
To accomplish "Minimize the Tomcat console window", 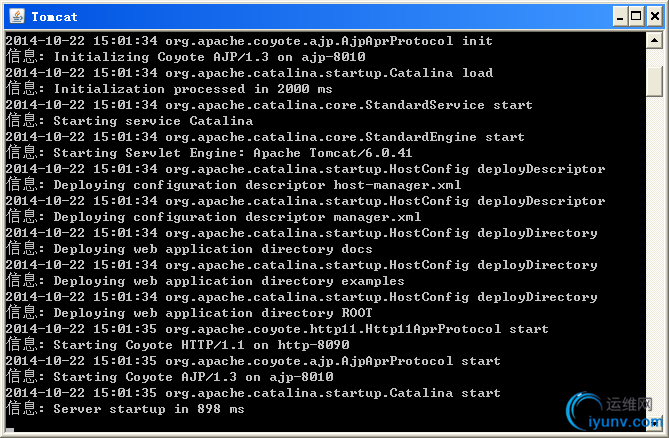I will (620, 17).
